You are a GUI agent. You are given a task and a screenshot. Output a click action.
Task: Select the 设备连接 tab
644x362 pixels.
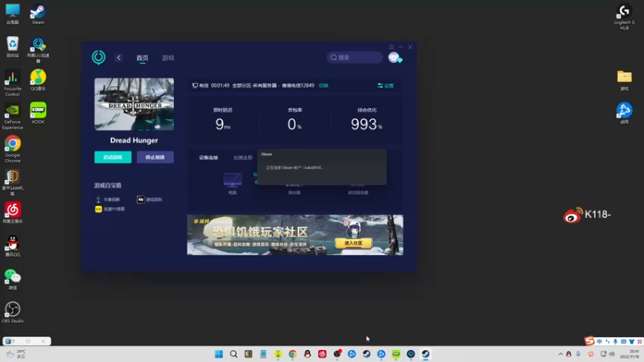[208, 158]
